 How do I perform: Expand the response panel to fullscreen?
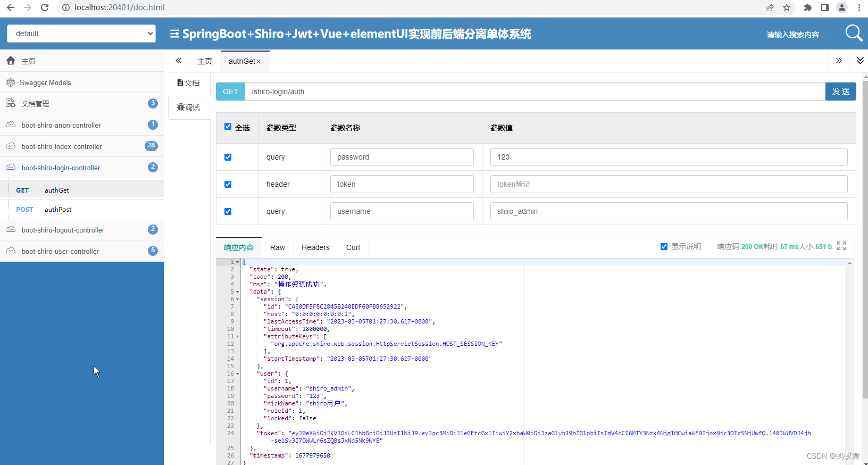841,246
